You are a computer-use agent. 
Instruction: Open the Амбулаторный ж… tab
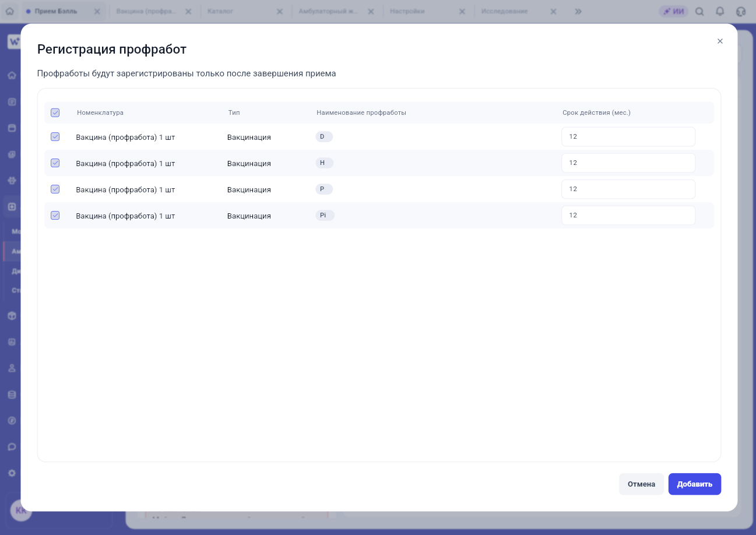328,11
